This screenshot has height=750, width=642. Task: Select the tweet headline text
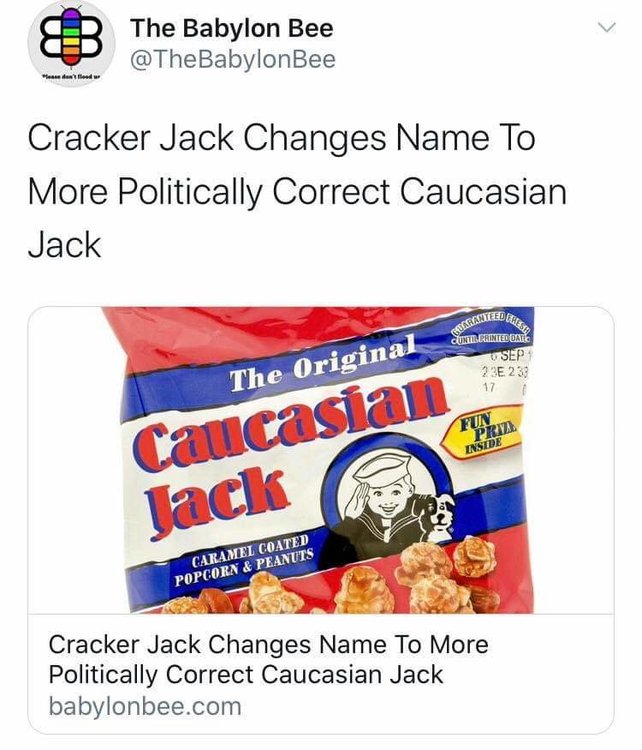coord(297,191)
